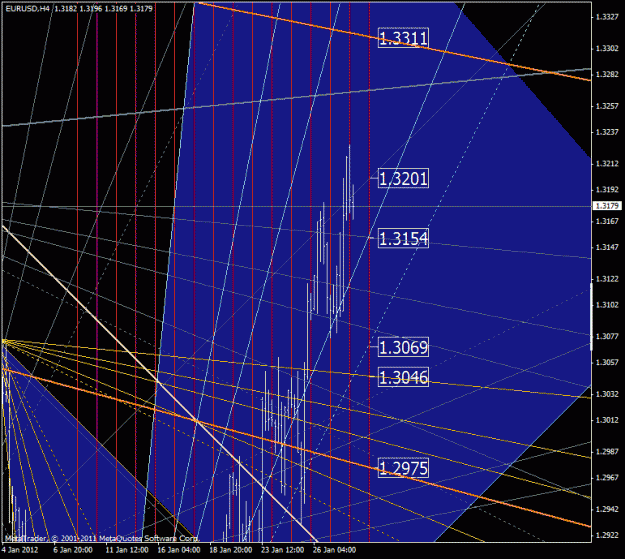Click the 6 Jan 20:00 time label
The image size is (625, 559).
[x=73, y=550]
